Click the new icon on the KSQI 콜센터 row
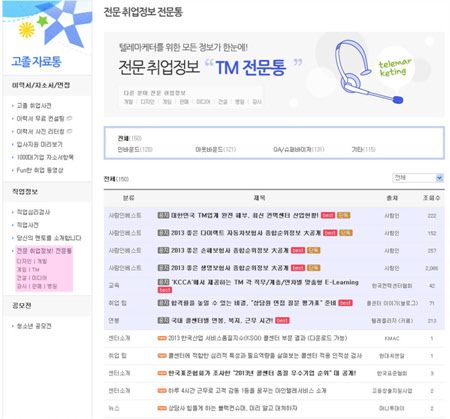The height and width of the screenshot is (419, 450). click(162, 338)
